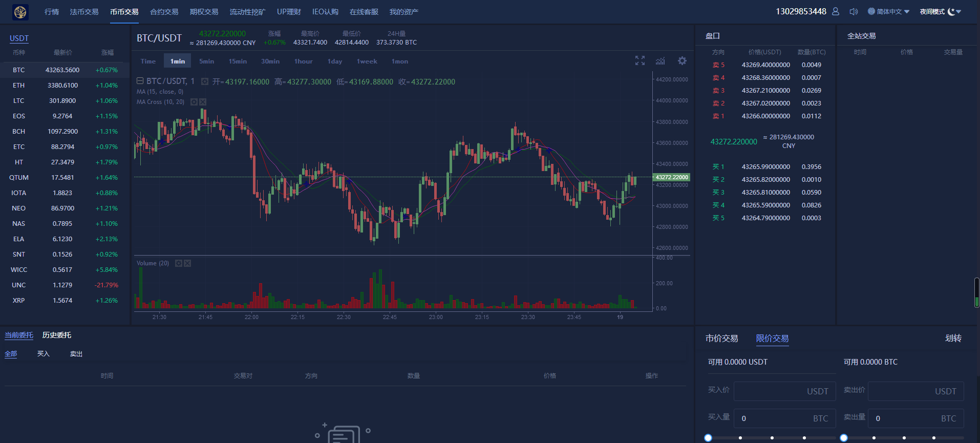
Task: Open the 简体中文 language dropdown
Action: tap(888, 11)
